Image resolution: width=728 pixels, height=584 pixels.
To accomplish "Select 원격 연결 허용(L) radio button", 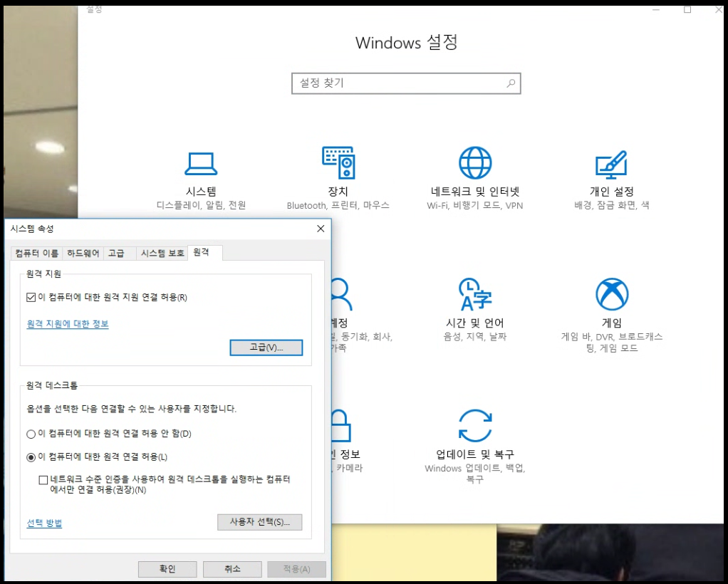I will pos(31,457).
